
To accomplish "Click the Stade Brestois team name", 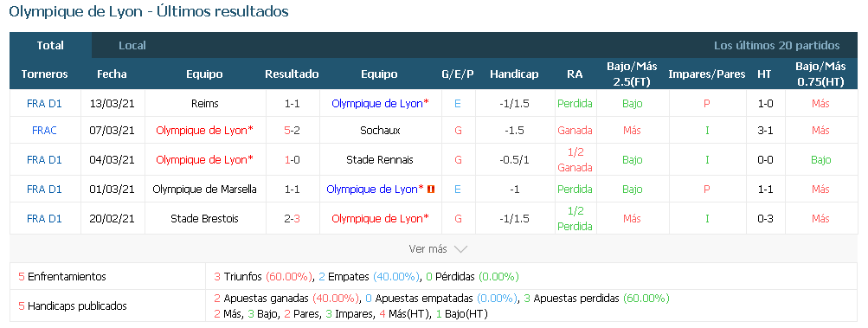I will 205,218.
